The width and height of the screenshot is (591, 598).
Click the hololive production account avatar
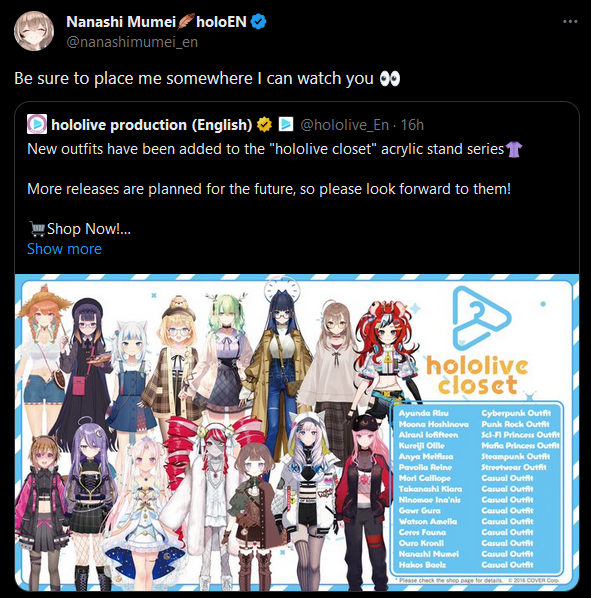[37, 124]
